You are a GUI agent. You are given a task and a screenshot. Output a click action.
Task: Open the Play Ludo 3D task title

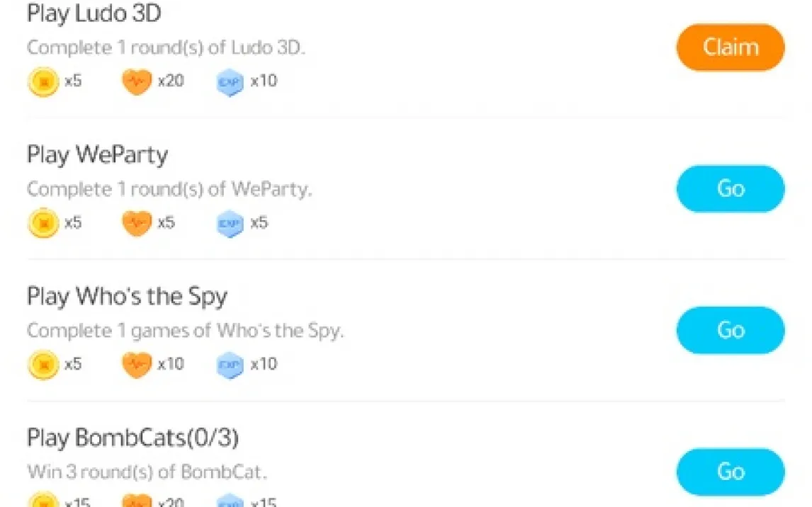tap(94, 13)
